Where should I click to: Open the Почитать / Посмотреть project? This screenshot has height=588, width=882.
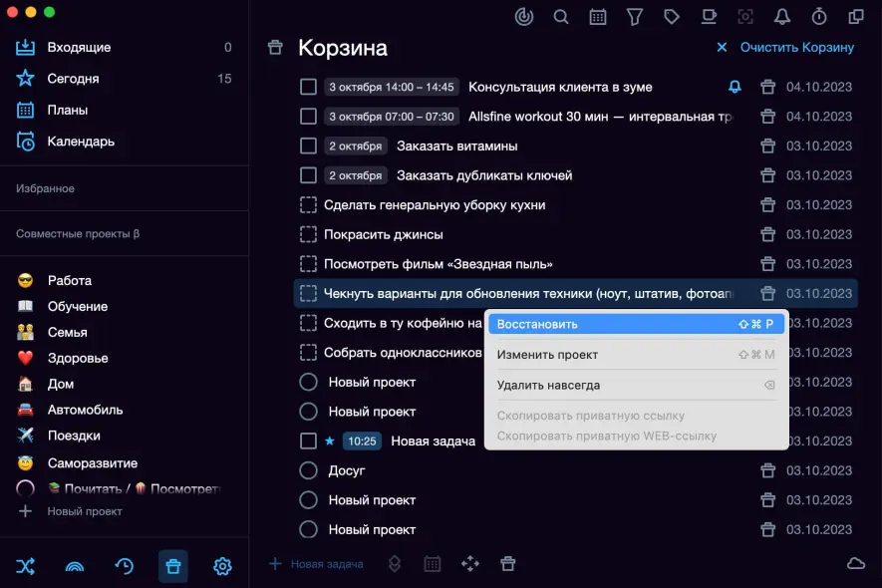tap(124, 488)
